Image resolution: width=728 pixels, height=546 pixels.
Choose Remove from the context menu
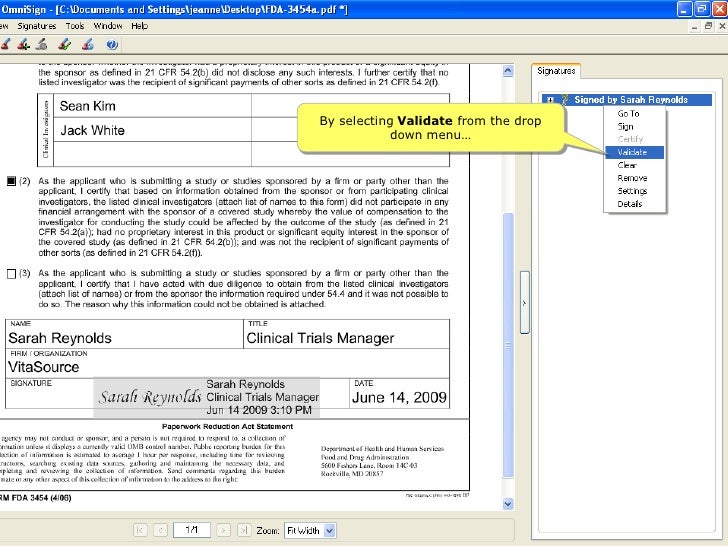click(x=635, y=178)
